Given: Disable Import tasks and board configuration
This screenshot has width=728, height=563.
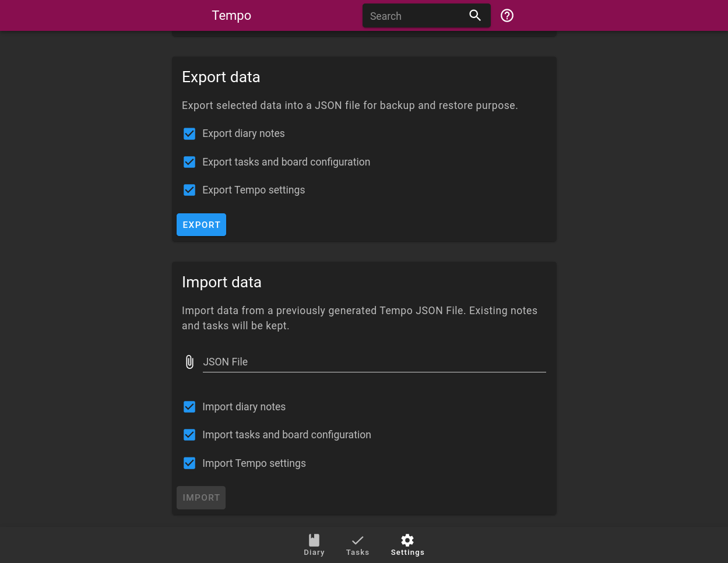Looking at the screenshot, I should pyautogui.click(x=189, y=435).
